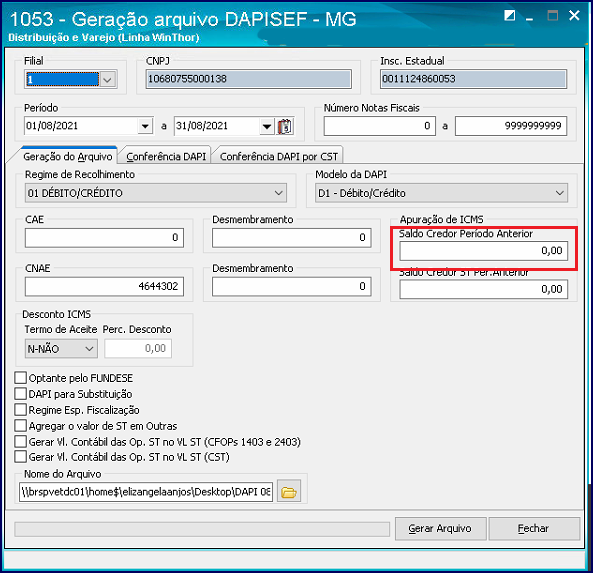The width and height of the screenshot is (593, 573).
Task: Expand the end date picker arrow
Action: point(267,126)
